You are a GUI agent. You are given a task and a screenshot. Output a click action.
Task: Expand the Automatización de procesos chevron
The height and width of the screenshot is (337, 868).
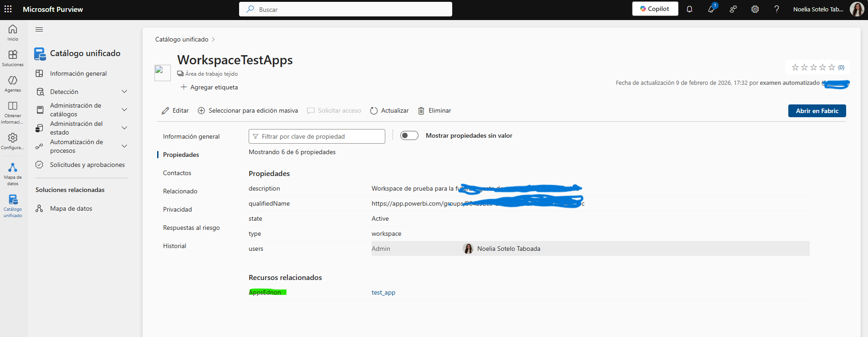(124, 146)
